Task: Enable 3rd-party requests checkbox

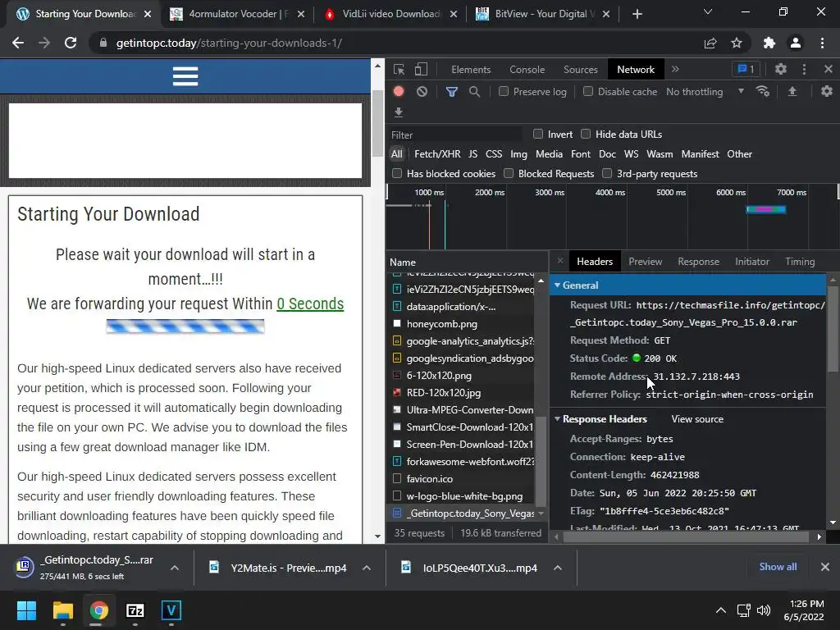Action: click(607, 173)
